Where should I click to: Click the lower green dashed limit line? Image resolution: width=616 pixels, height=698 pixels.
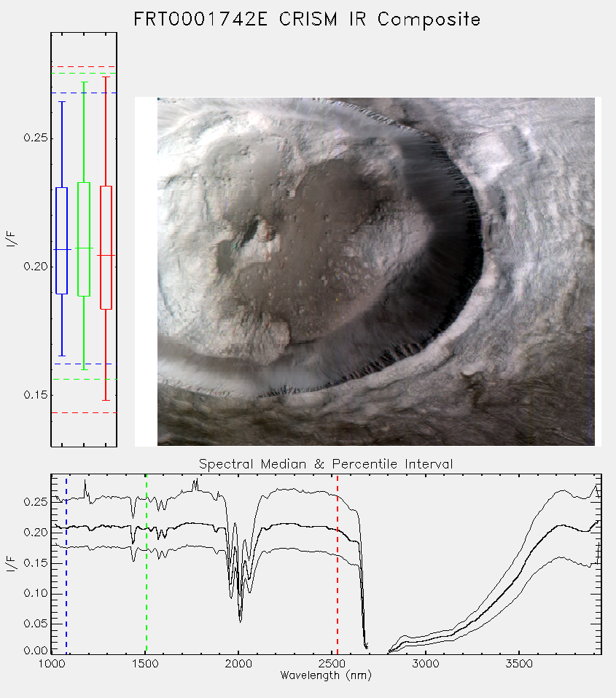[x=84, y=380]
